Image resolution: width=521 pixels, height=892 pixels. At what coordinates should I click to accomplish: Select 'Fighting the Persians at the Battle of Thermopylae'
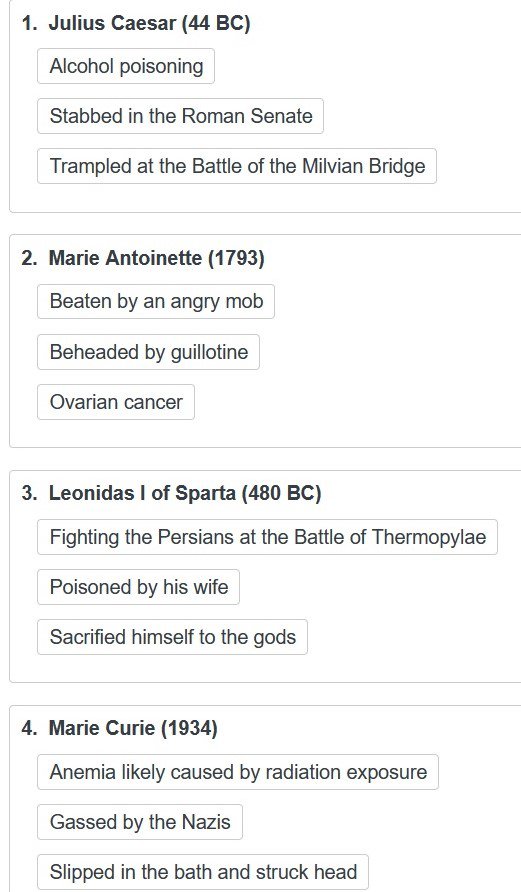[x=267, y=536]
